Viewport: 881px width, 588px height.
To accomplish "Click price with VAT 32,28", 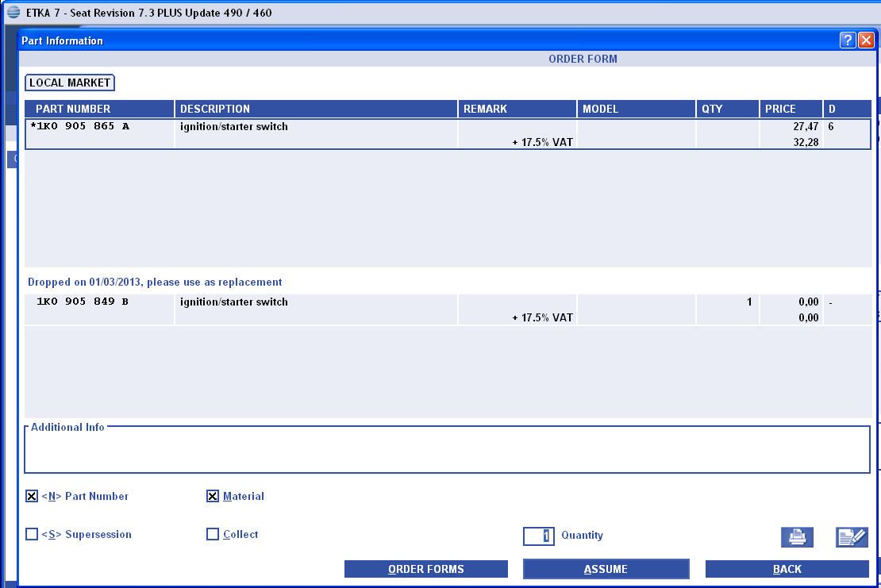I will tap(806, 142).
